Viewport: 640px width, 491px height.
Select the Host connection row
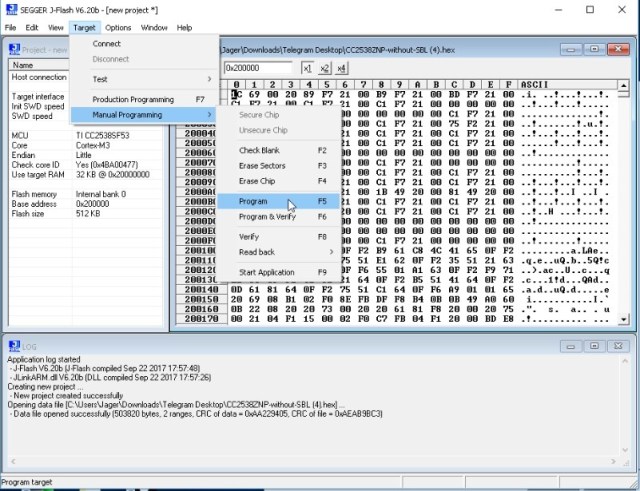coord(40,77)
